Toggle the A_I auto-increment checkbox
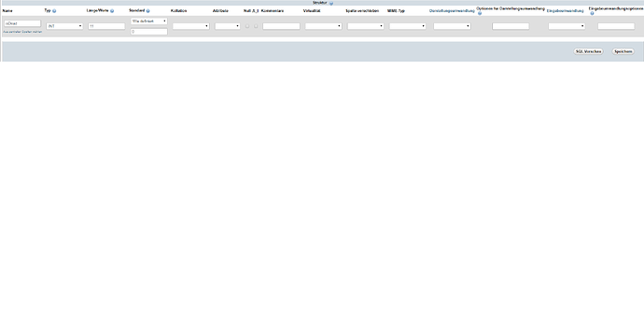 256,26
